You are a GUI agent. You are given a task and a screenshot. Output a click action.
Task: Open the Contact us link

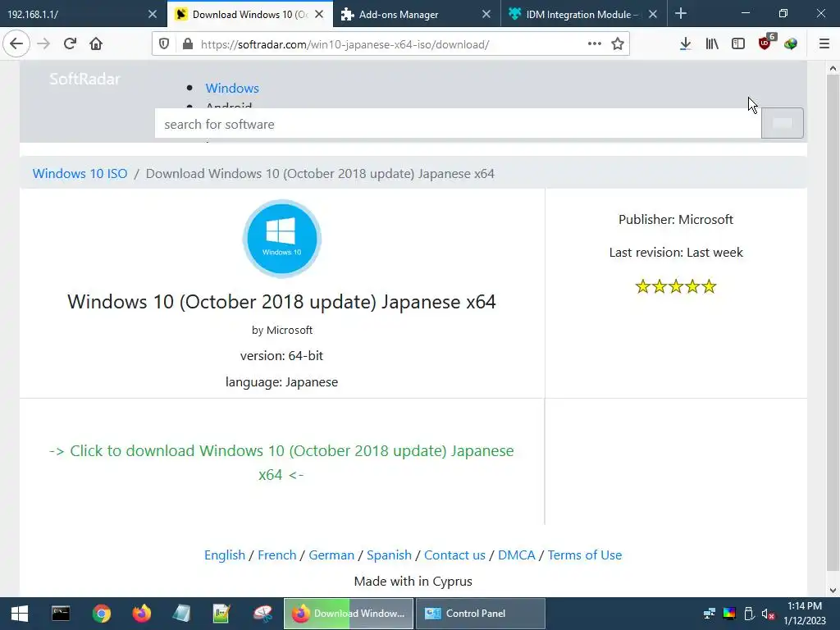point(454,555)
